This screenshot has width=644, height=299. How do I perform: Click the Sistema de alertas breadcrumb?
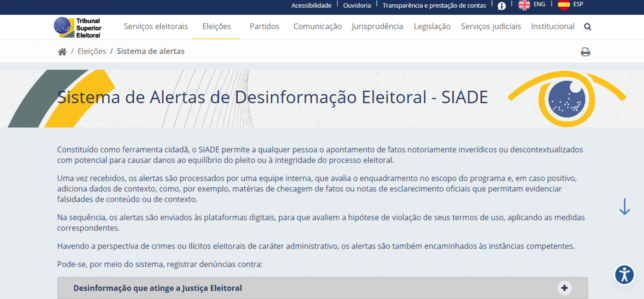pos(151,51)
